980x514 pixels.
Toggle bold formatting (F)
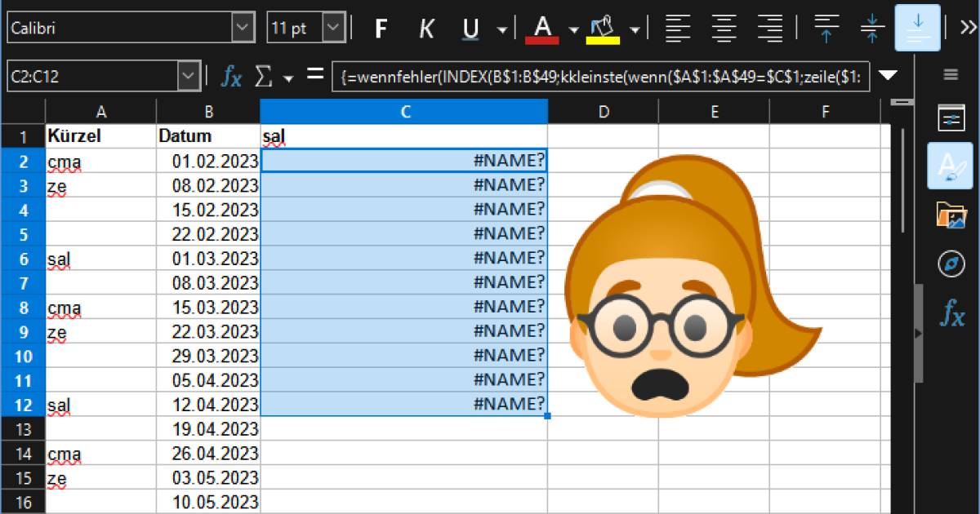[x=380, y=29]
